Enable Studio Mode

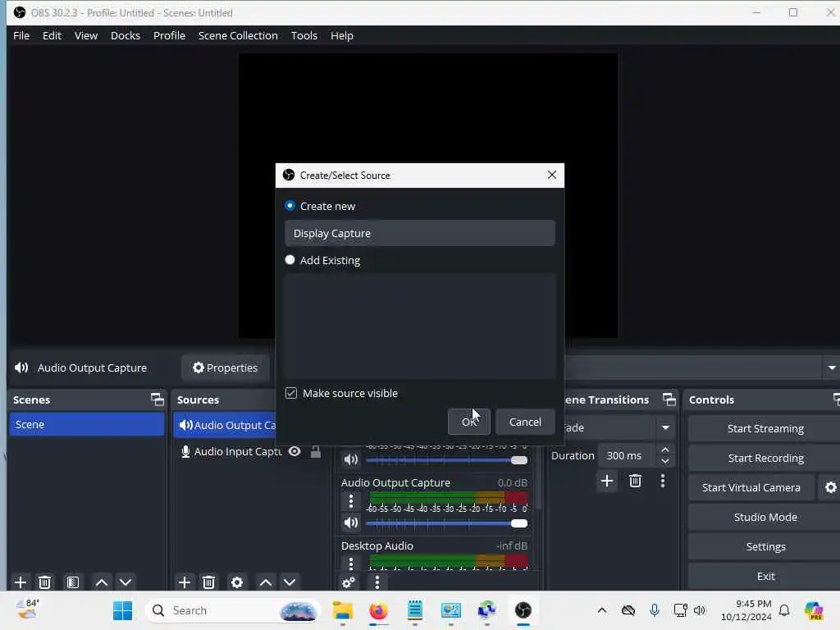click(765, 517)
